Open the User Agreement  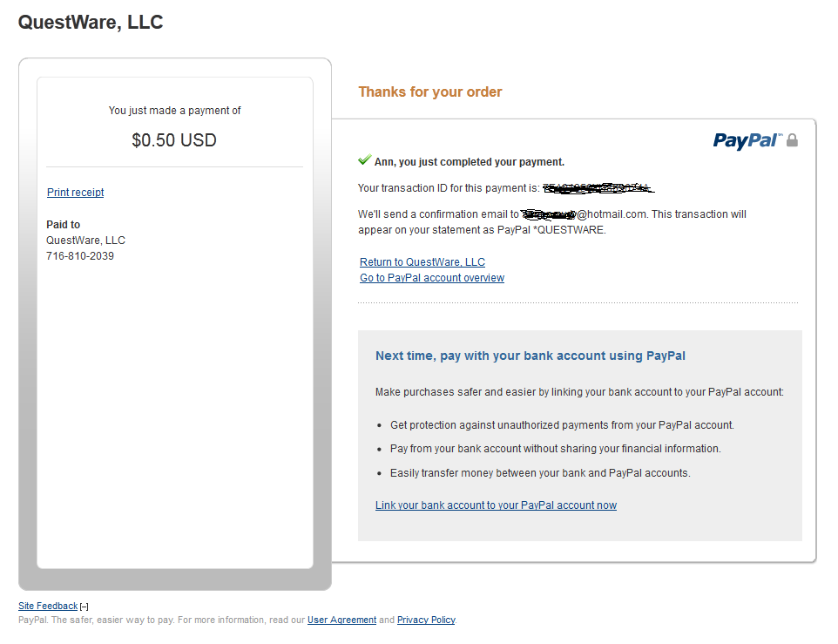pos(341,620)
